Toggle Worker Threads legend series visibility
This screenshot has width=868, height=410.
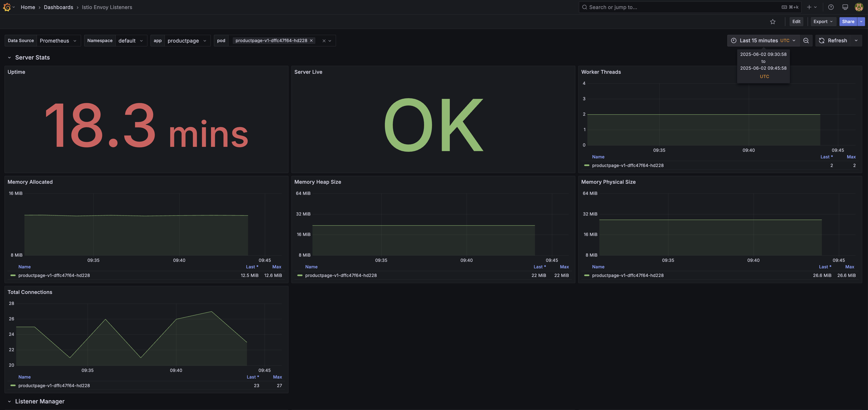(627, 165)
